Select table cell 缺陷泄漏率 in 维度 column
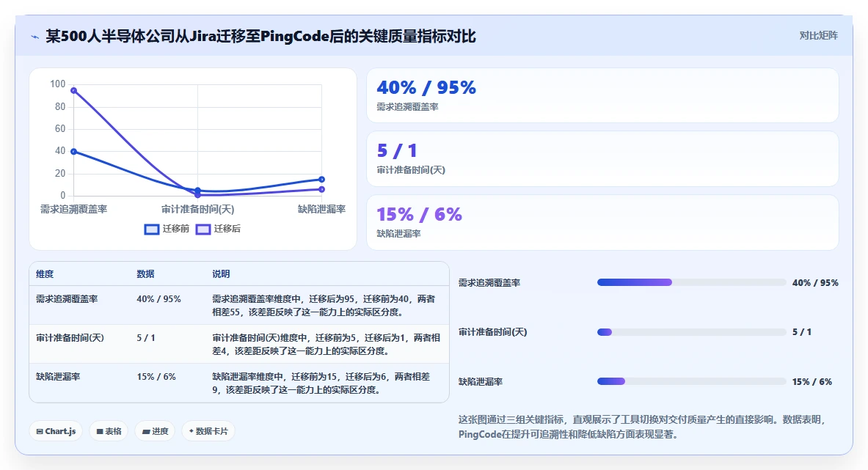 [58, 377]
